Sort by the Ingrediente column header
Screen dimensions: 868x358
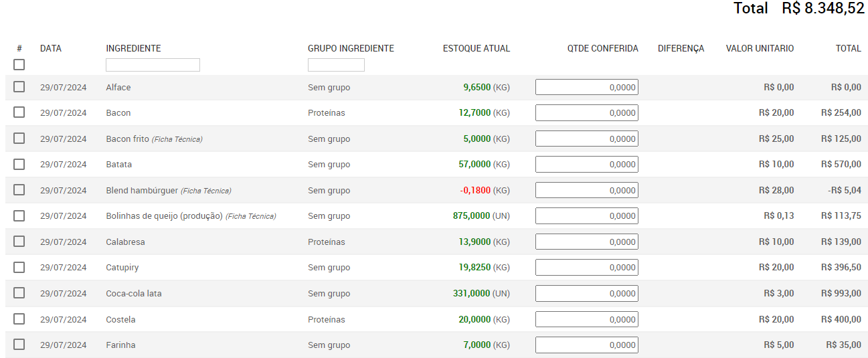tap(133, 48)
